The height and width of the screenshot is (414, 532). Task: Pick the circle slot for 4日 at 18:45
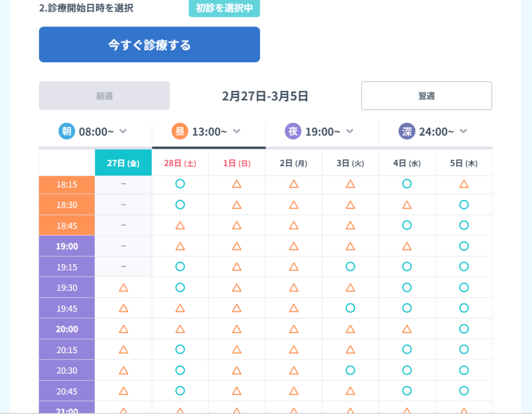coord(407,225)
